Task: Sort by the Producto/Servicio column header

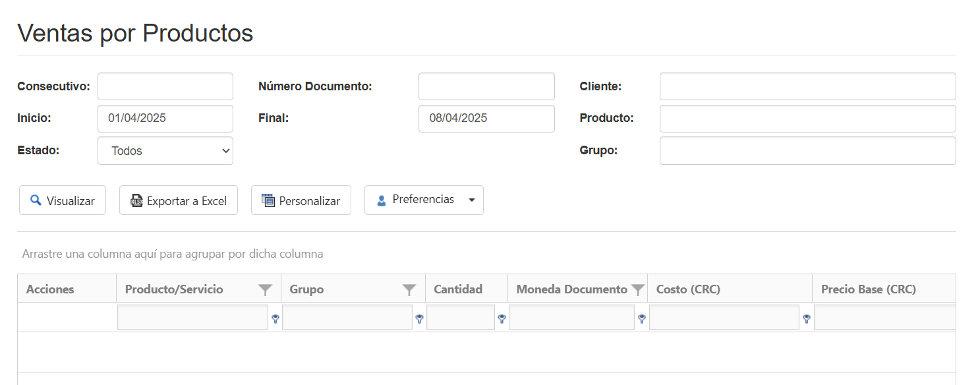Action: click(174, 289)
